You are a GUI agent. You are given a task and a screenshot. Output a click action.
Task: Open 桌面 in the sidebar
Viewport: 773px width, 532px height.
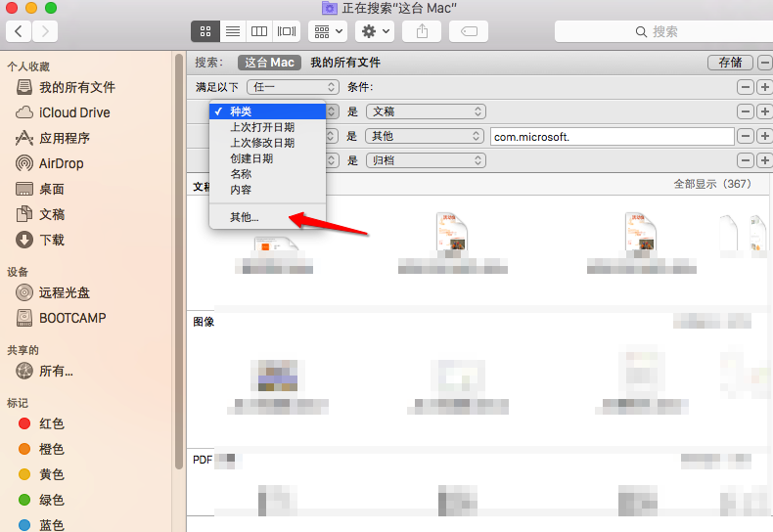point(40,189)
